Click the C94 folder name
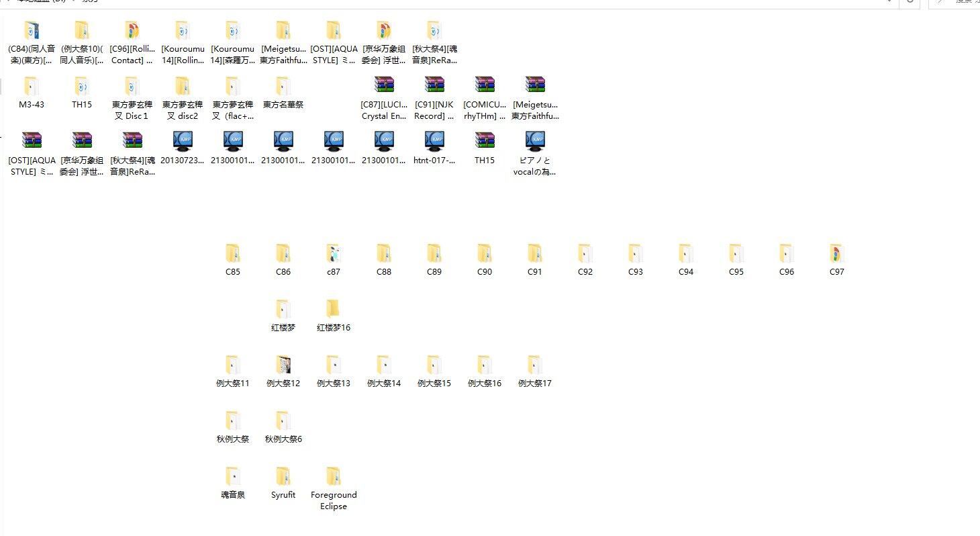 [686, 272]
